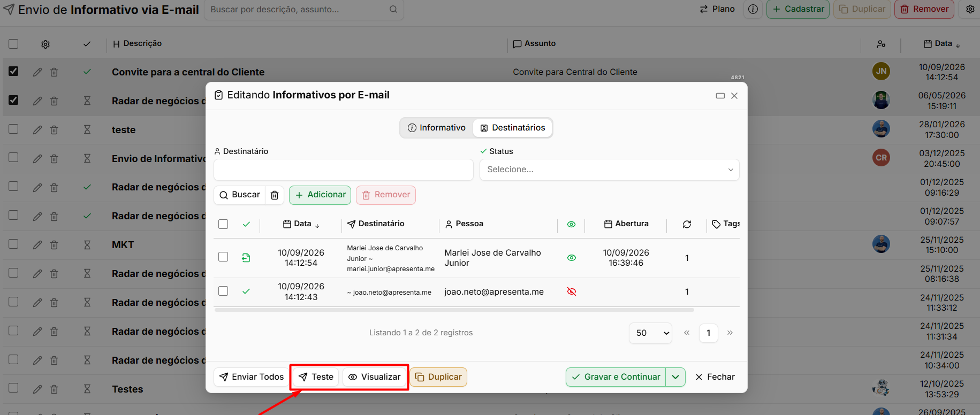Select the joao.neto@apresenta.me recipient checkbox

[x=223, y=291]
